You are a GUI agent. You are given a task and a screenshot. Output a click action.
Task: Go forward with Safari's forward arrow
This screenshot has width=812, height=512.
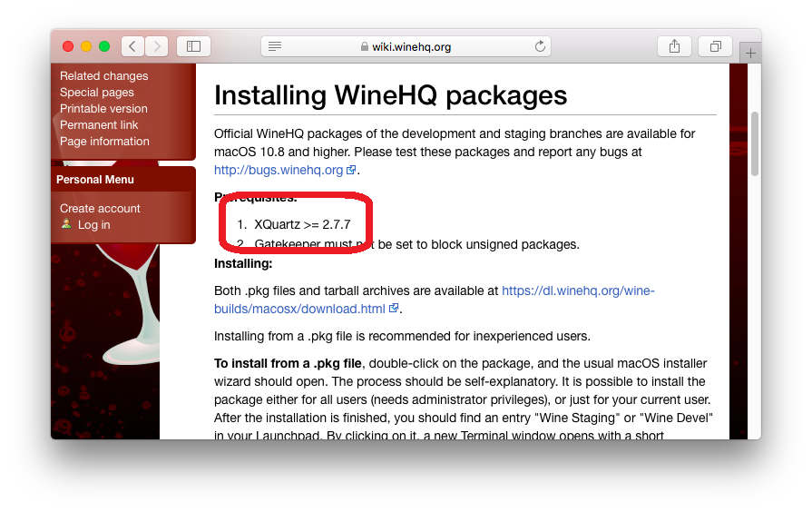[156, 46]
